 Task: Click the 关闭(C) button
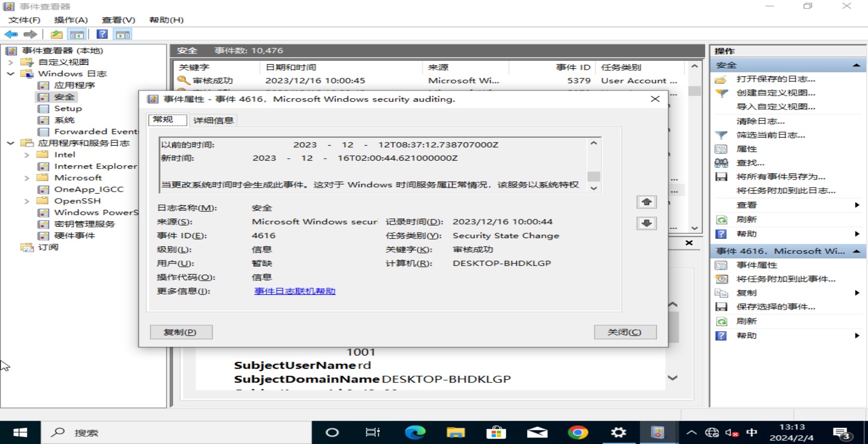click(x=625, y=332)
